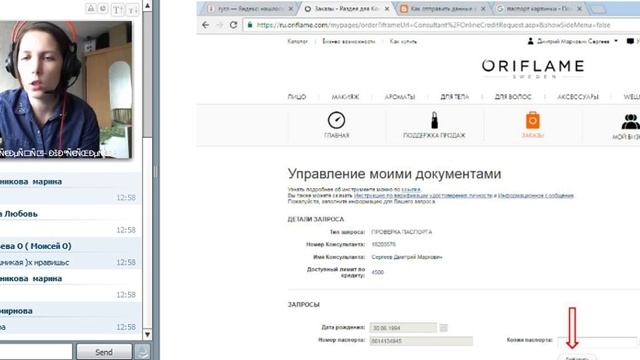Decrease the chat font size
The width and height of the screenshot is (640, 360).
click(132, 9)
